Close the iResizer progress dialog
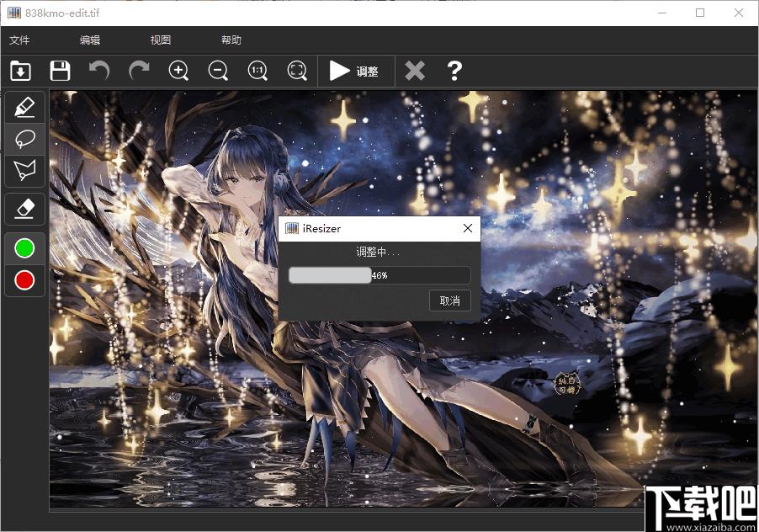 click(x=468, y=228)
